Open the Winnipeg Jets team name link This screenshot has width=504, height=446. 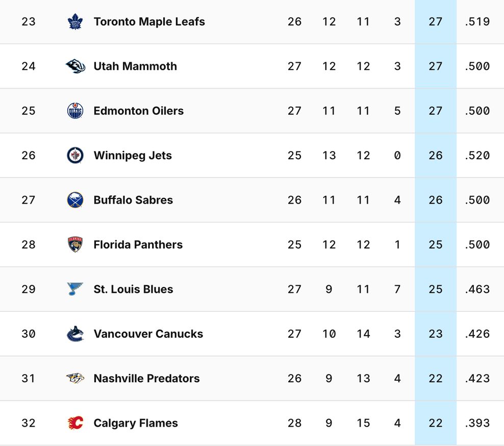(133, 156)
